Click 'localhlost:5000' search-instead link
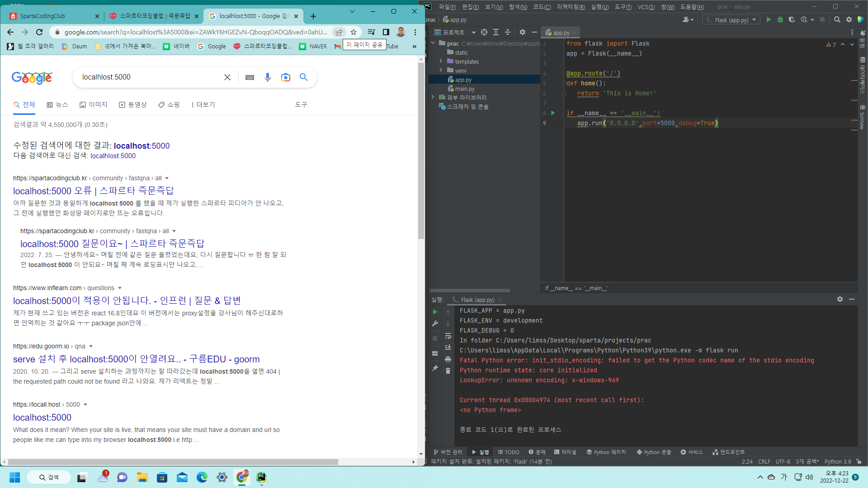This screenshot has width=868, height=488. pos(113,156)
